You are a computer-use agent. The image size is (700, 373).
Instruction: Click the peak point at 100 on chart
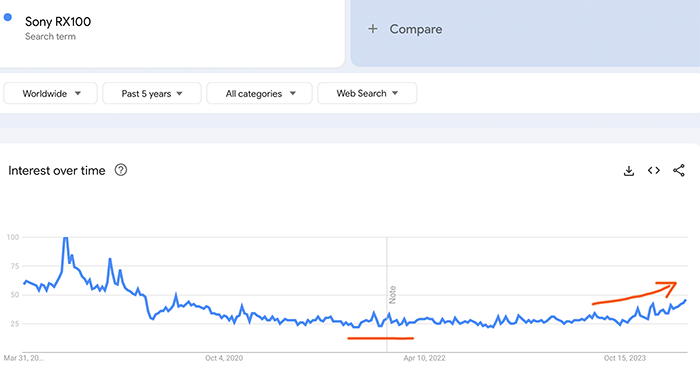(x=66, y=238)
